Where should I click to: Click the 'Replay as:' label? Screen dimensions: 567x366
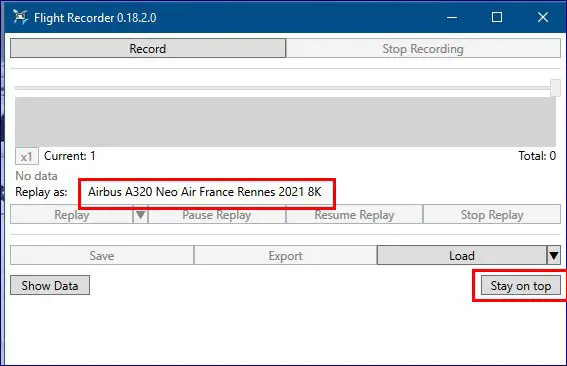[x=41, y=192]
